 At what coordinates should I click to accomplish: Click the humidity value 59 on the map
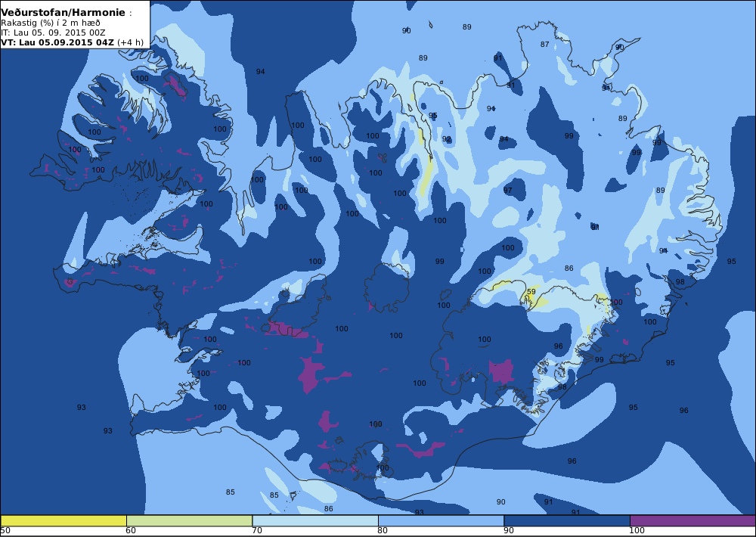pyautogui.click(x=531, y=291)
